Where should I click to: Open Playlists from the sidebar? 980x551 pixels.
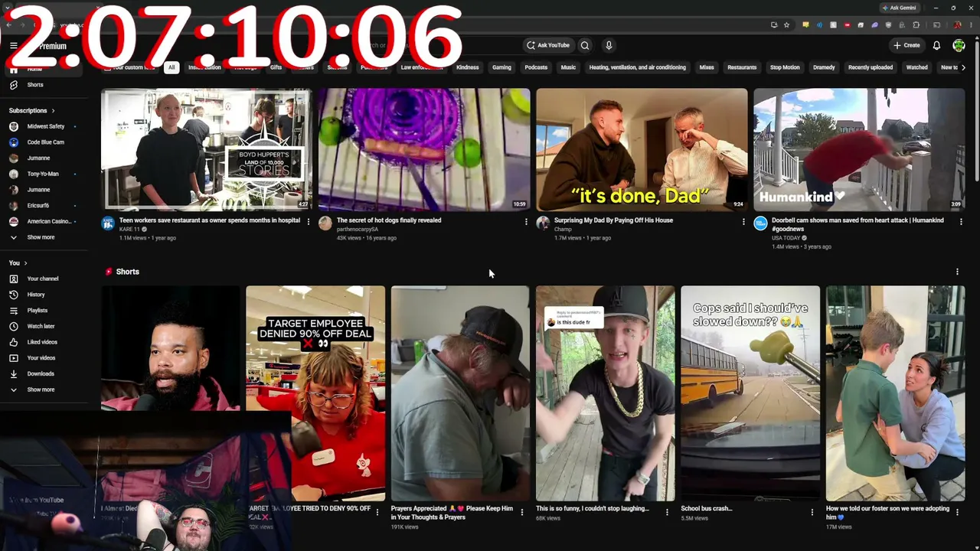point(44,311)
